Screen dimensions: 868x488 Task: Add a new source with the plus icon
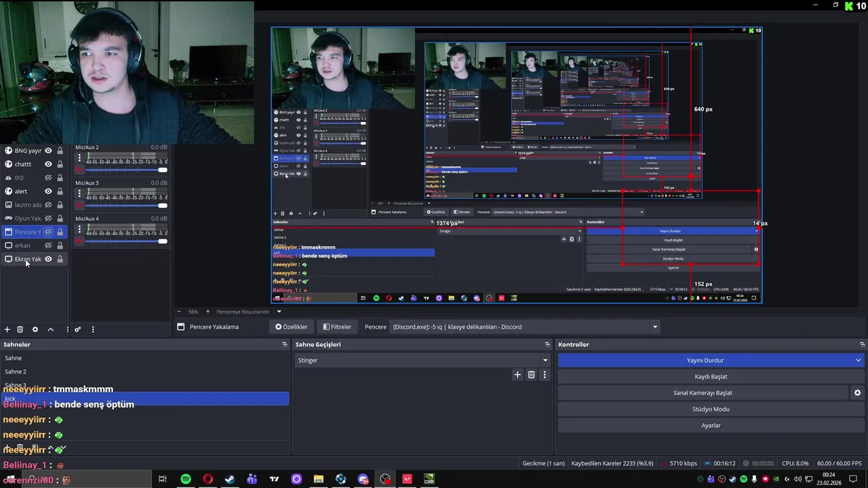pos(7,329)
